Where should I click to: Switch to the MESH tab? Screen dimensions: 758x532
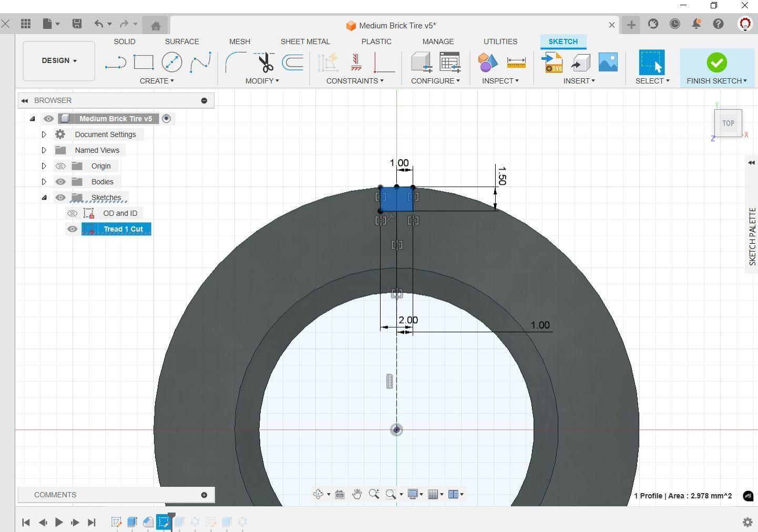(x=240, y=41)
